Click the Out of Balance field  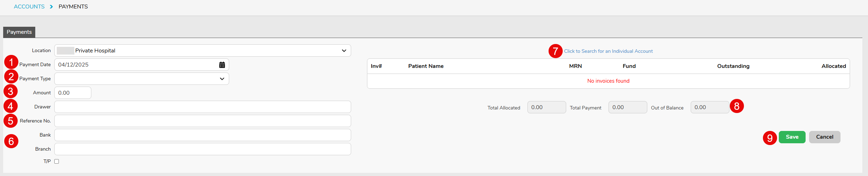(709, 107)
